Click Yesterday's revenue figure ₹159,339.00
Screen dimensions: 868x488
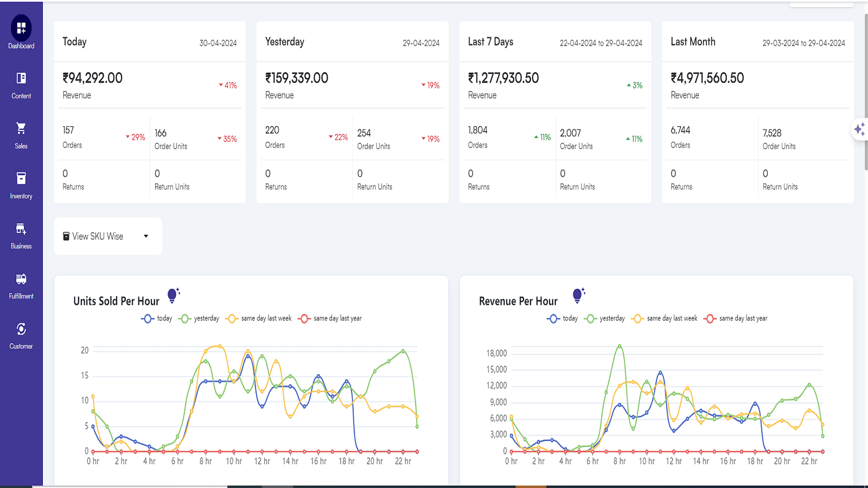tap(296, 78)
